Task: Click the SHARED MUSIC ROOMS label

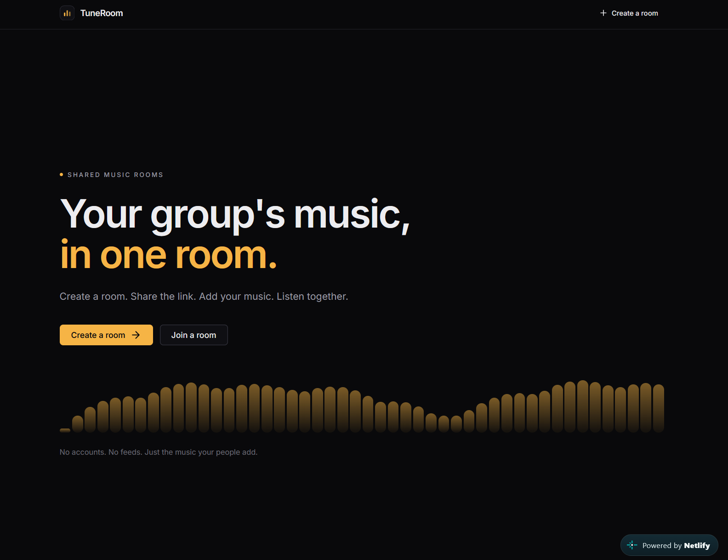Action: 115,175
